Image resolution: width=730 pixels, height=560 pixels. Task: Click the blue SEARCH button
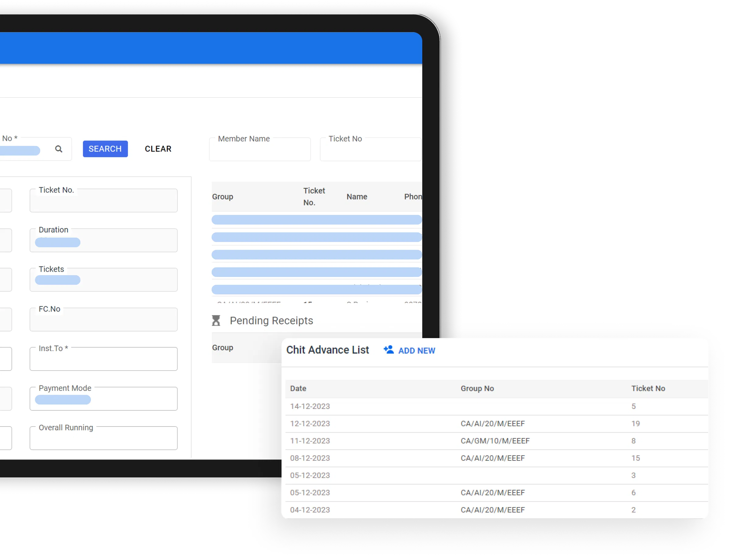[105, 149]
